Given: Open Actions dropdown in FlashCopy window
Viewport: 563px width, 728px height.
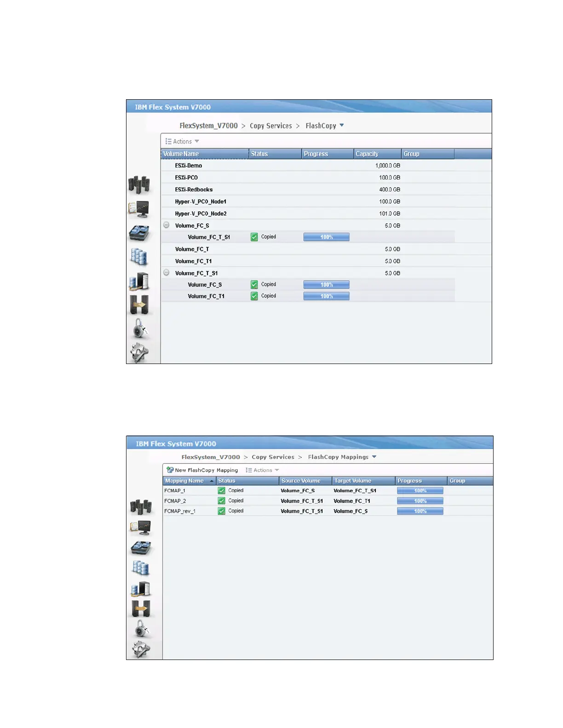Looking at the screenshot, I should 182,142.
